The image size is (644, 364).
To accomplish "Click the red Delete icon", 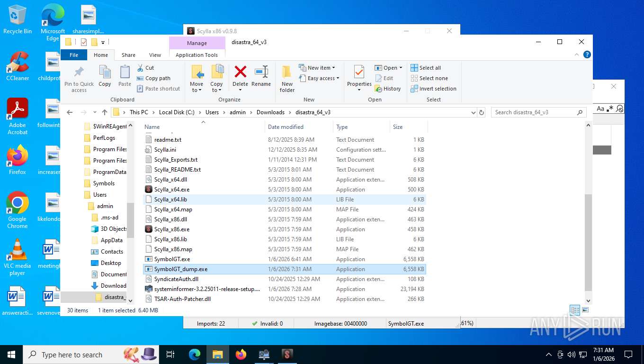I will [x=241, y=72].
